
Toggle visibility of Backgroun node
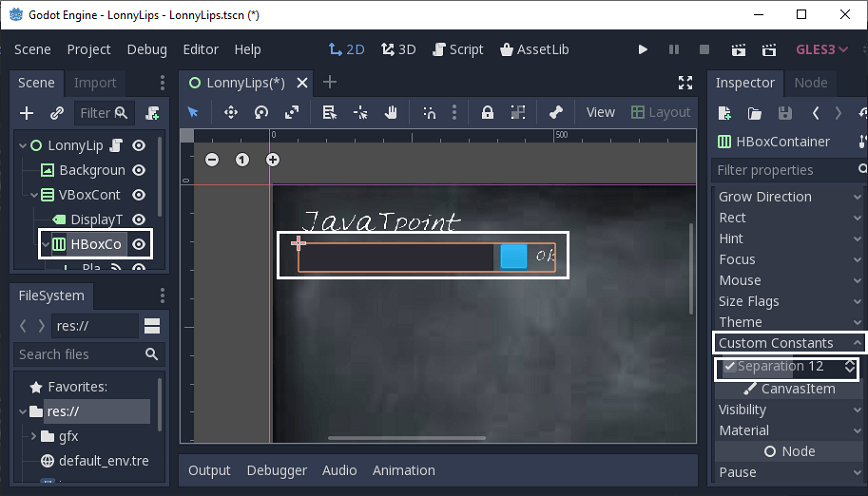click(x=139, y=170)
